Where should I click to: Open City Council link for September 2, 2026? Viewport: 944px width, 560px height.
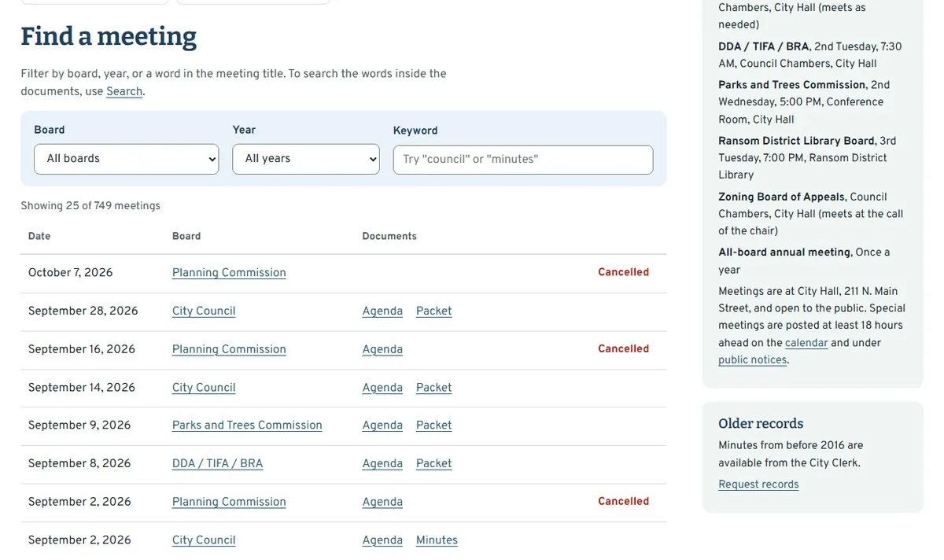coord(204,540)
